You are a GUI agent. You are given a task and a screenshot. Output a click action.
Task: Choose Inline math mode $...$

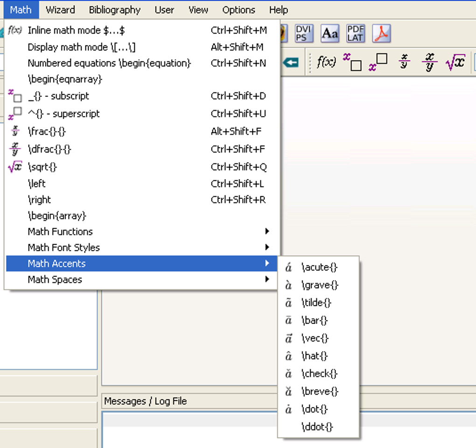click(x=141, y=30)
